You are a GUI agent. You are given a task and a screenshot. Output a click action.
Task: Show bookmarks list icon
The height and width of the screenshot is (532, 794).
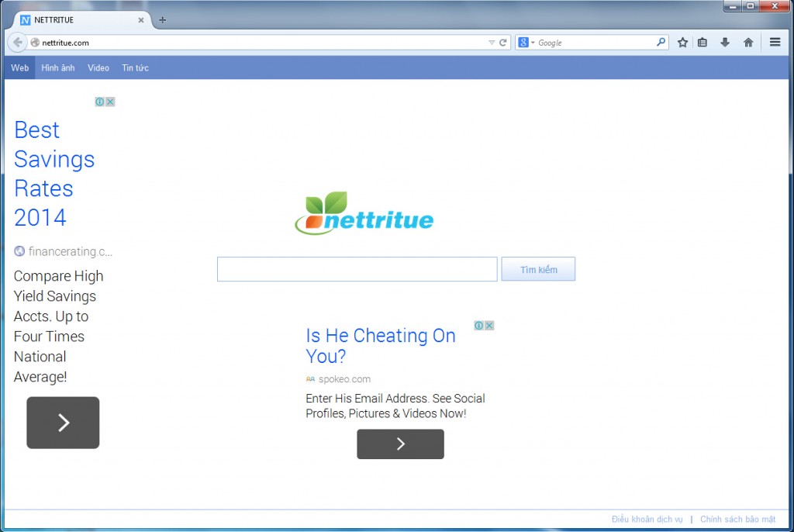pyautogui.click(x=703, y=43)
